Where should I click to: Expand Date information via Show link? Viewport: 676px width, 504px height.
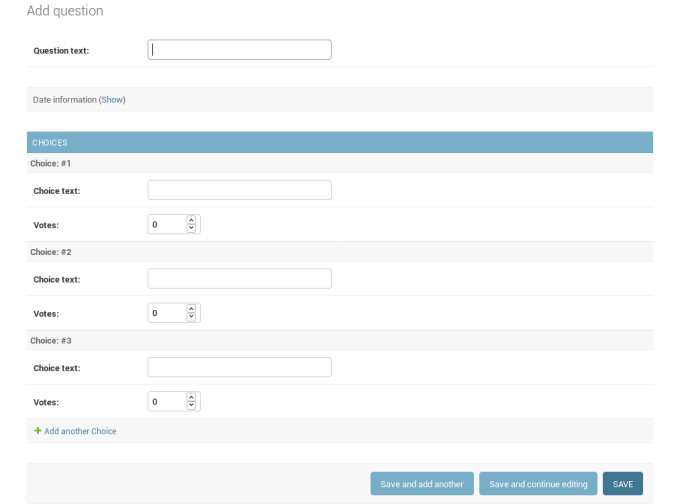pos(112,100)
